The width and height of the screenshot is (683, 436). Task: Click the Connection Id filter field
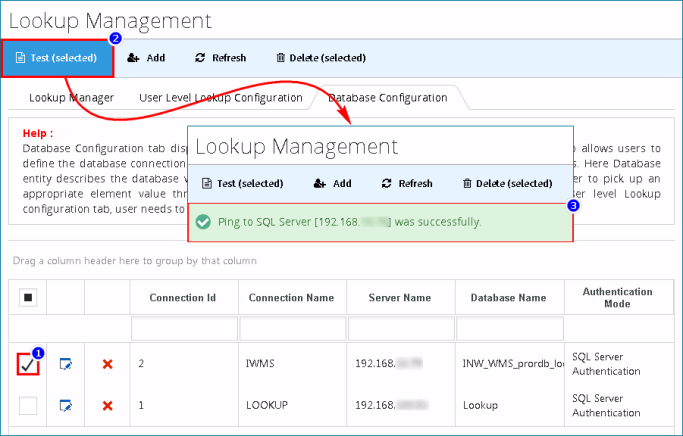(184, 328)
